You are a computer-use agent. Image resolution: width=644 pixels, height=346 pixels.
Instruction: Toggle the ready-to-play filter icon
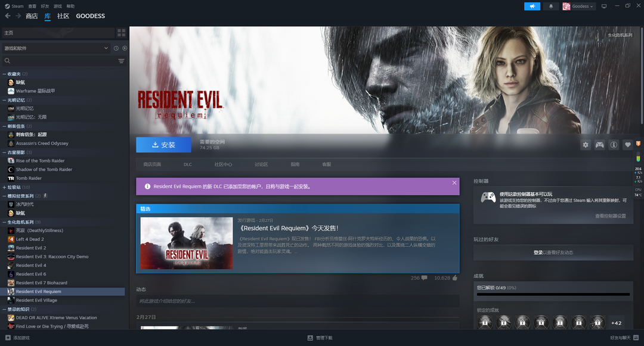tap(125, 48)
